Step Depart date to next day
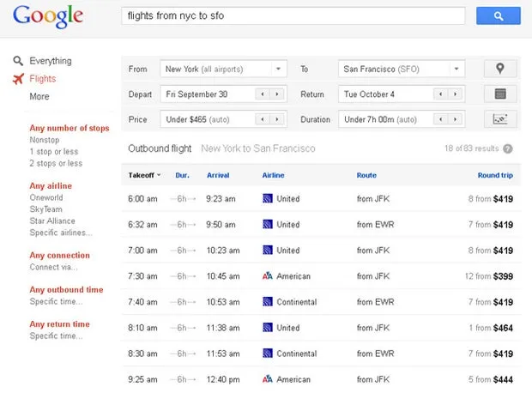The image size is (532, 399). (x=277, y=94)
